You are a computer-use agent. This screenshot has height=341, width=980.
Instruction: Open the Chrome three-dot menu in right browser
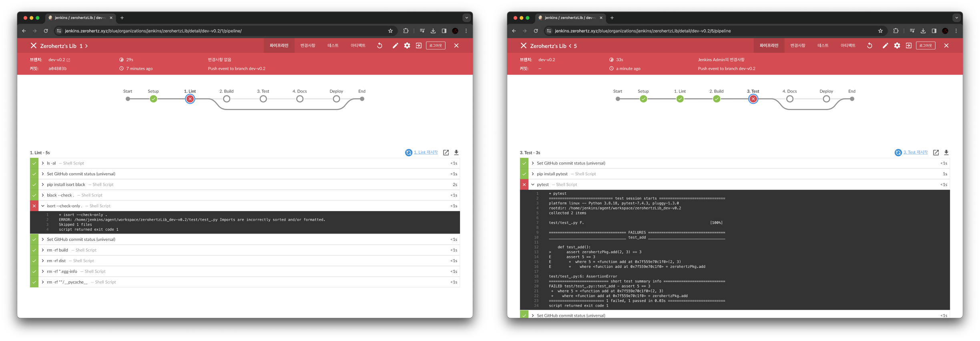[x=956, y=31]
